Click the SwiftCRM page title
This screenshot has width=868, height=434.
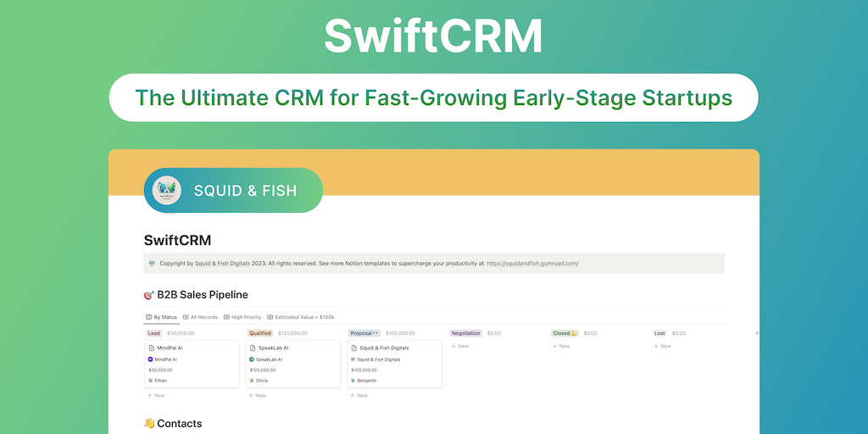(178, 240)
